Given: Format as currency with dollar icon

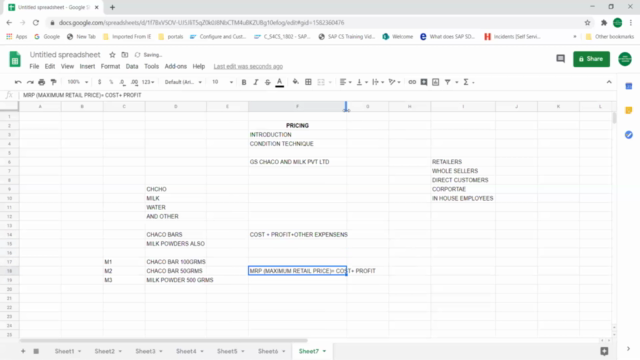Looking at the screenshot, I should tap(99, 82).
